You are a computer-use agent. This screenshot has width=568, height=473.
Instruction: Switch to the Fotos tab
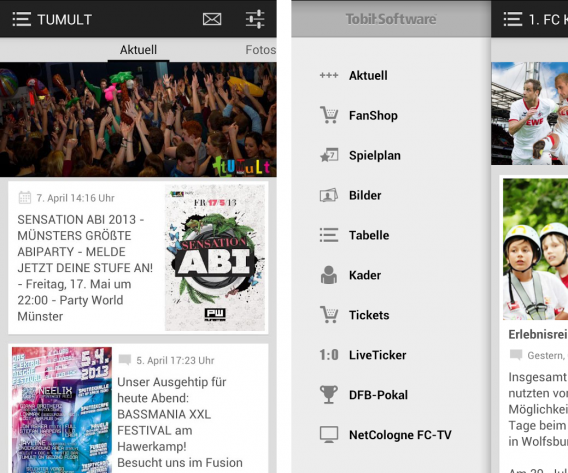pos(260,50)
